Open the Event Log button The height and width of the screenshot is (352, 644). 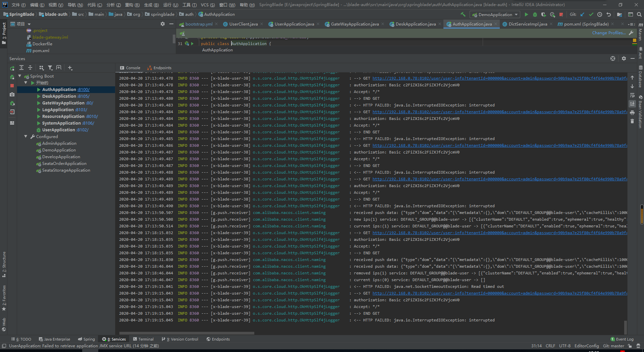[622, 339]
